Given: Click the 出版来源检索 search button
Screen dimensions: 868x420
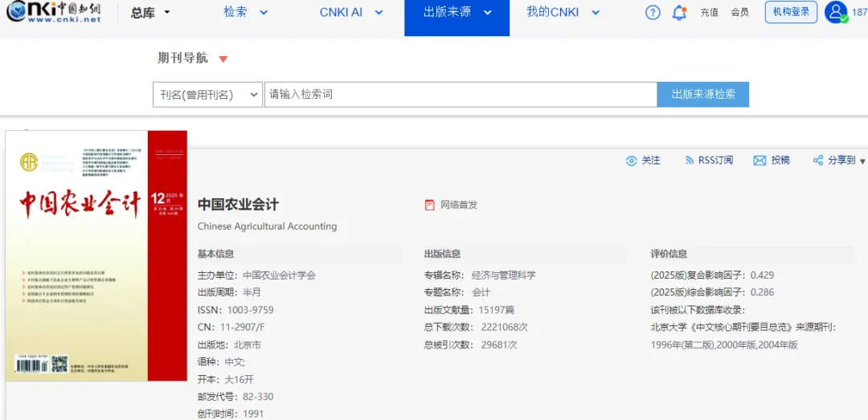Looking at the screenshot, I should click(703, 95).
